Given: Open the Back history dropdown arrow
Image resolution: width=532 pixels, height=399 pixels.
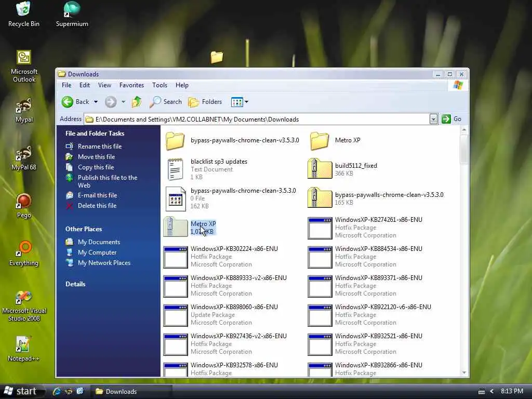Looking at the screenshot, I should coord(96,102).
